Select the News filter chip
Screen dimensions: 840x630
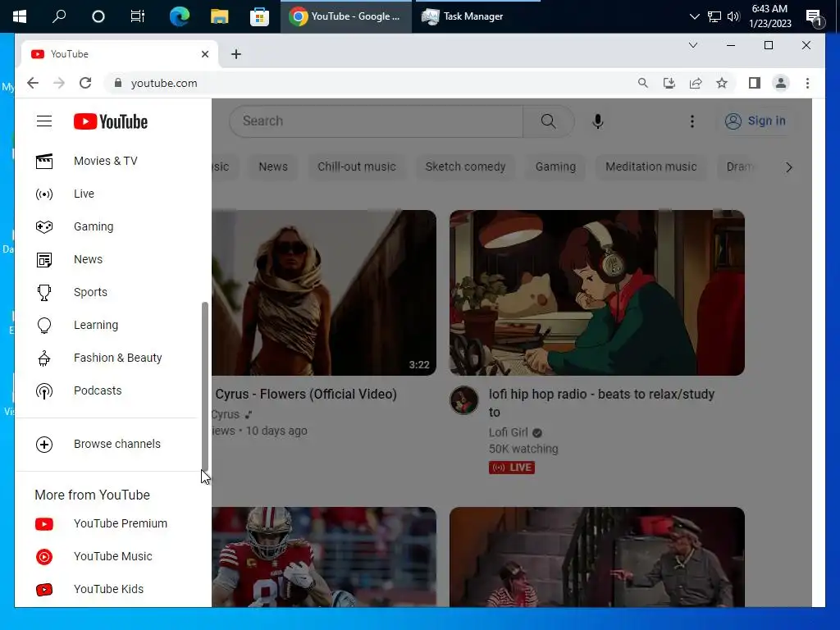point(273,167)
